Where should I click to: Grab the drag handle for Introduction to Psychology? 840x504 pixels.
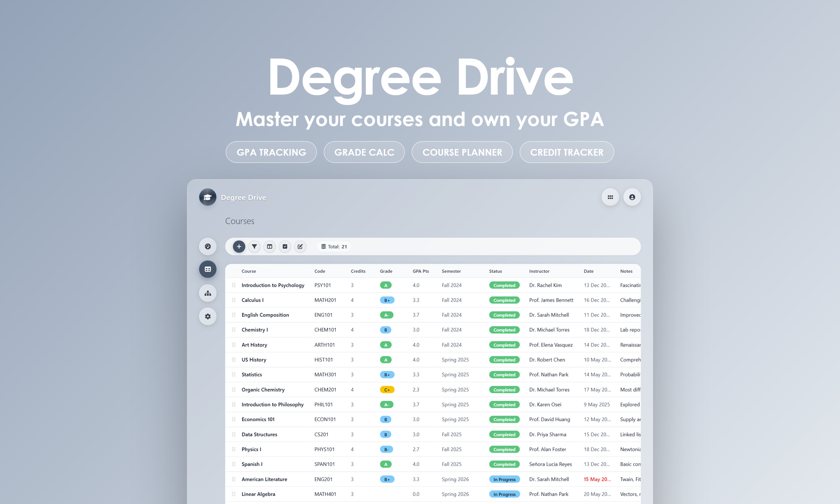click(234, 285)
